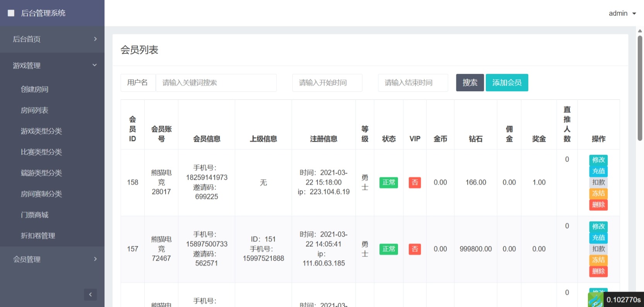
Task: Collapse the 游戏管理 menu section
Action: (52, 65)
